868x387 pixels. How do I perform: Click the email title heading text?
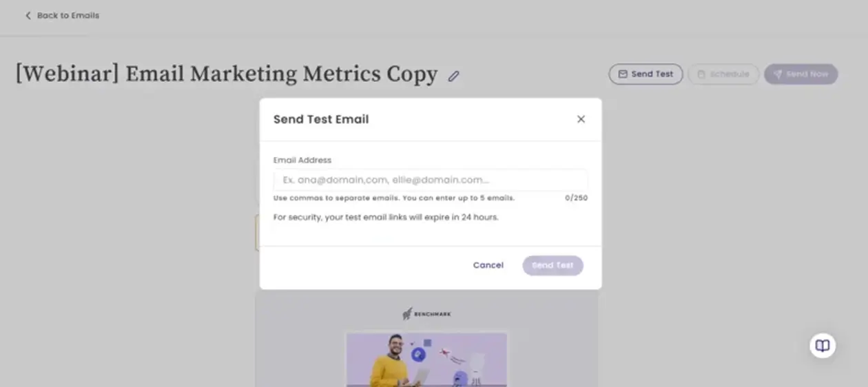(x=227, y=74)
